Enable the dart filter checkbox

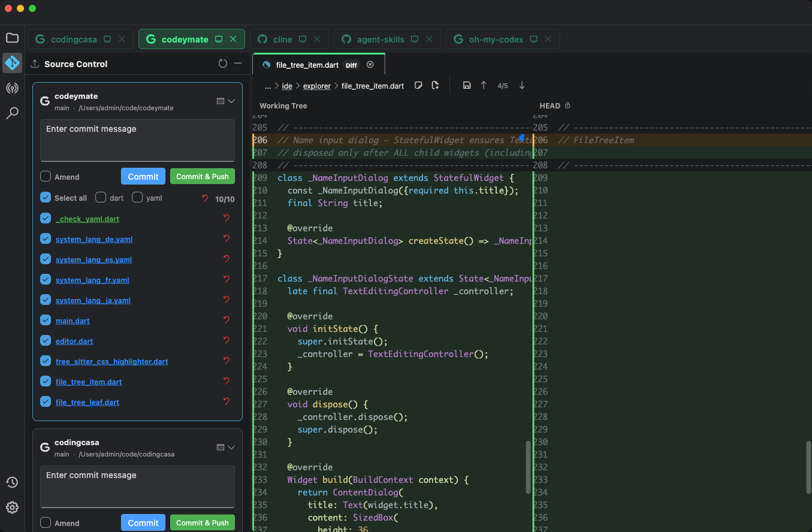coord(101,198)
